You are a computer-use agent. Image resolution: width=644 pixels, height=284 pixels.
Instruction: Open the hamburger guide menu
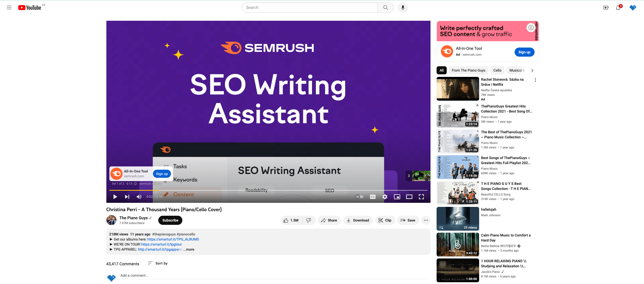[9, 8]
